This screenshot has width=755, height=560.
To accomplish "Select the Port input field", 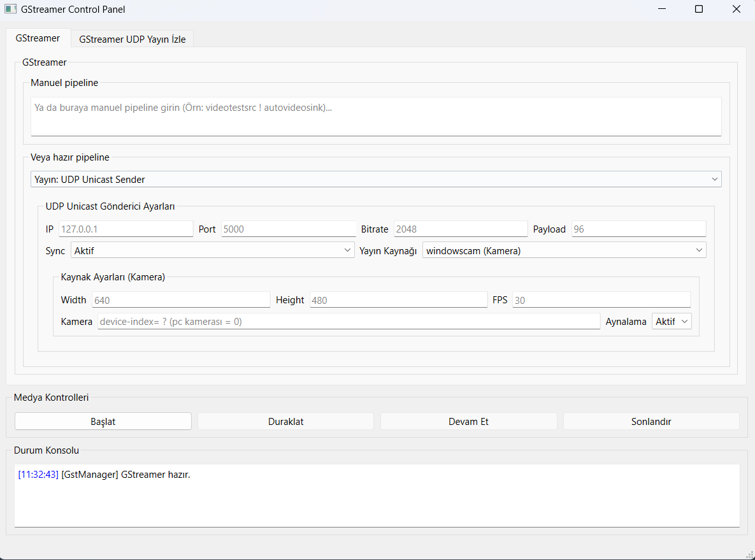I will click(x=288, y=229).
